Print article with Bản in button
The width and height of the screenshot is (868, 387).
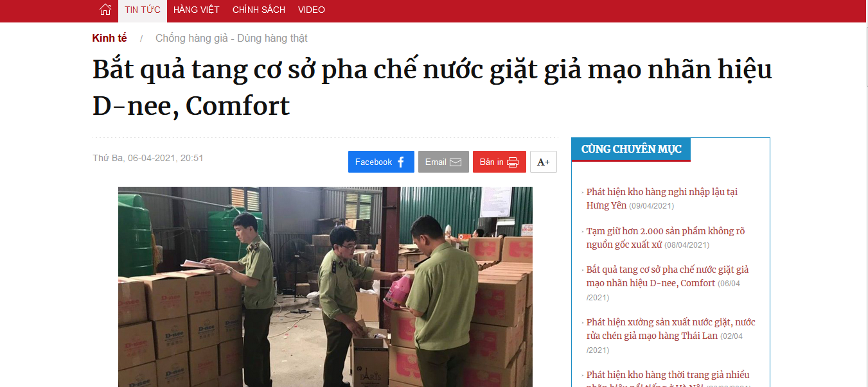coord(499,162)
